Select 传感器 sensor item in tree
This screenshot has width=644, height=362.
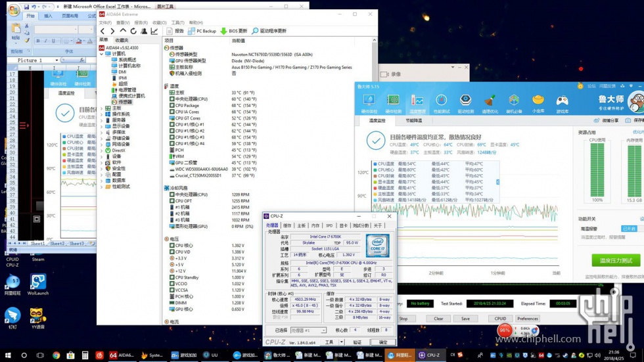click(x=122, y=102)
